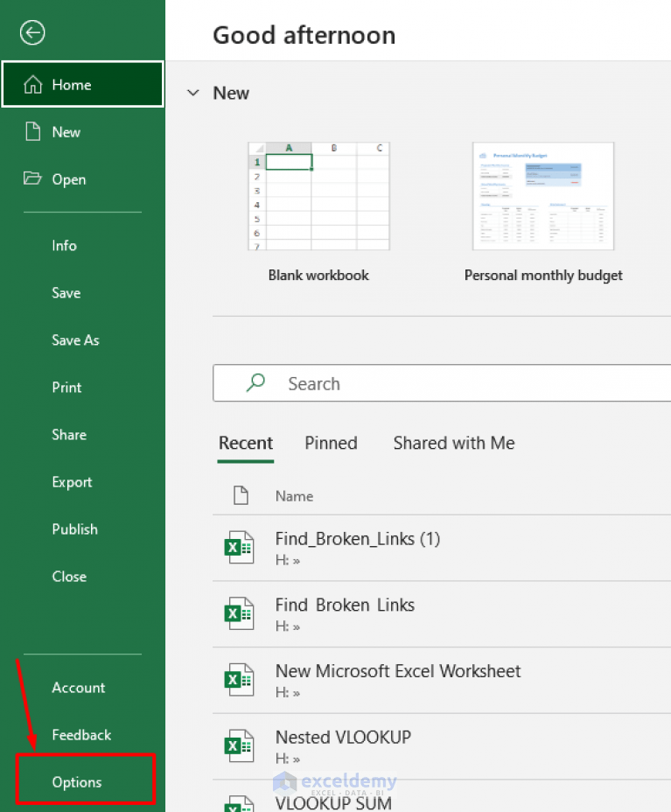671x812 pixels.
Task: Select the Recent tab
Action: click(x=246, y=443)
